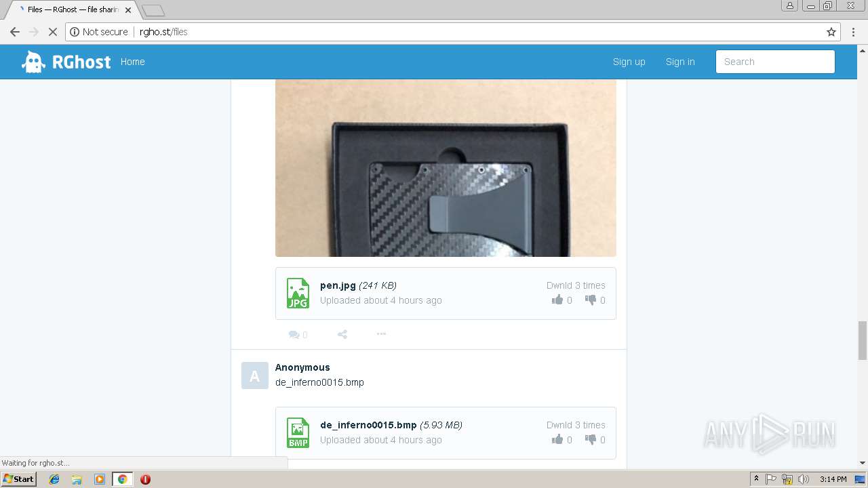
Task: Click Sign up link
Action: point(629,62)
